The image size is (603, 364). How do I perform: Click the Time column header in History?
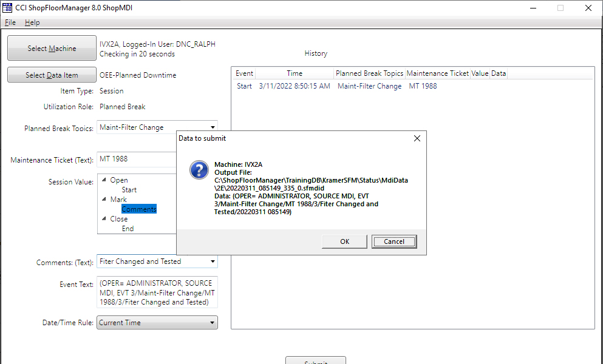click(x=295, y=73)
